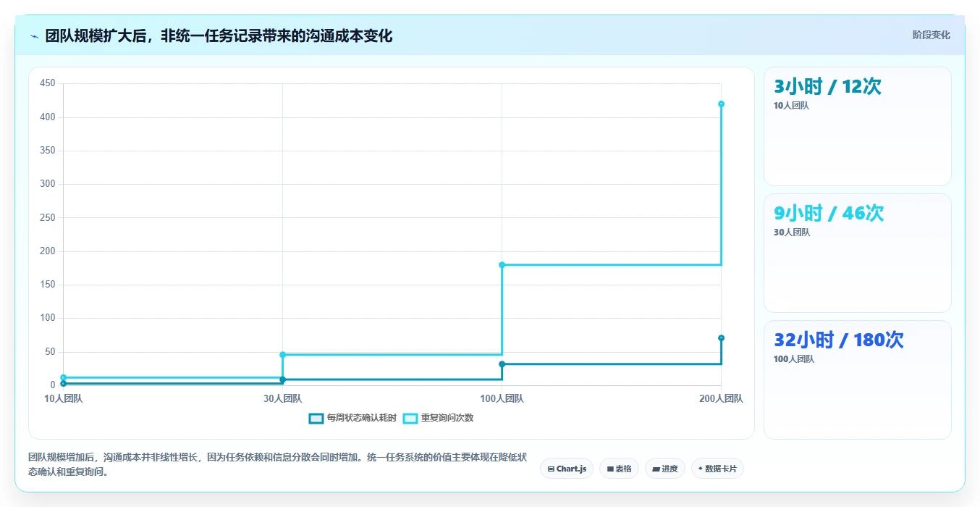Click the 进度 tag
Screen dimensions: 980x507
tap(665, 469)
